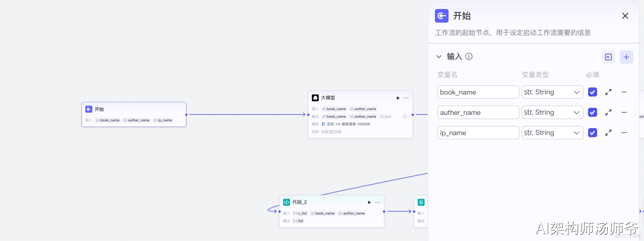Select the 开始 node on canvas
This screenshot has width=644, height=241.
pyautogui.click(x=134, y=114)
